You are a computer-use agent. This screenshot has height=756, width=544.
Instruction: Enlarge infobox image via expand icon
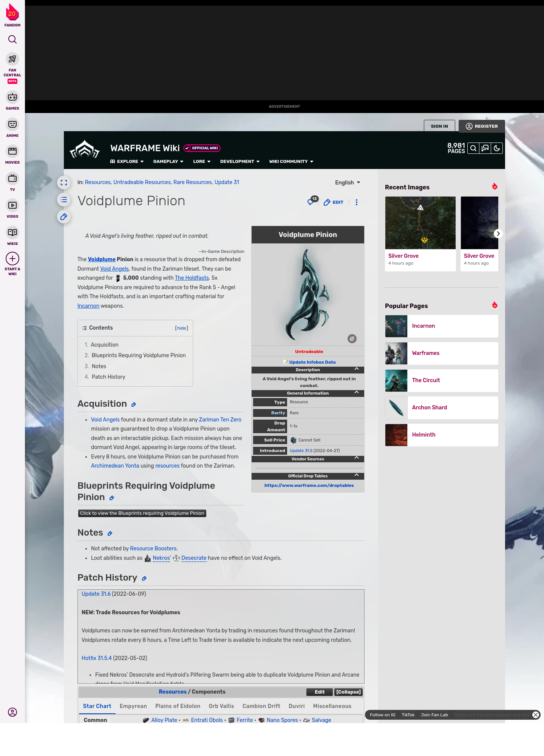coord(352,339)
